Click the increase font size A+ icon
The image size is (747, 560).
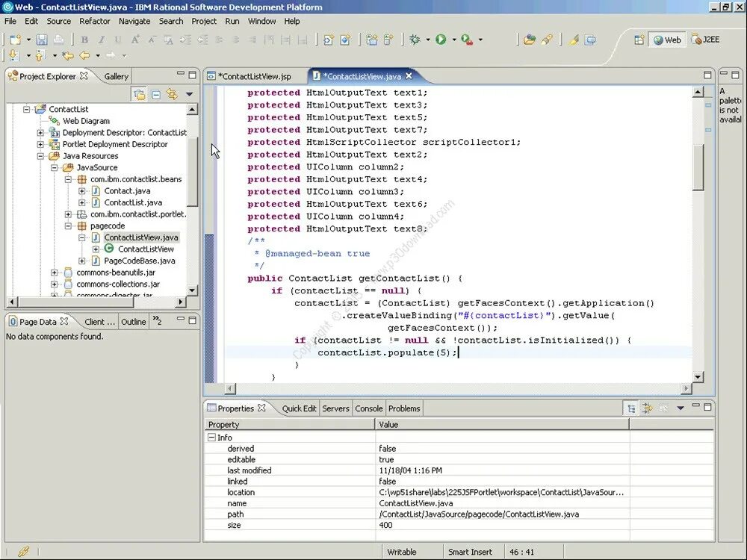pyautogui.click(x=134, y=40)
